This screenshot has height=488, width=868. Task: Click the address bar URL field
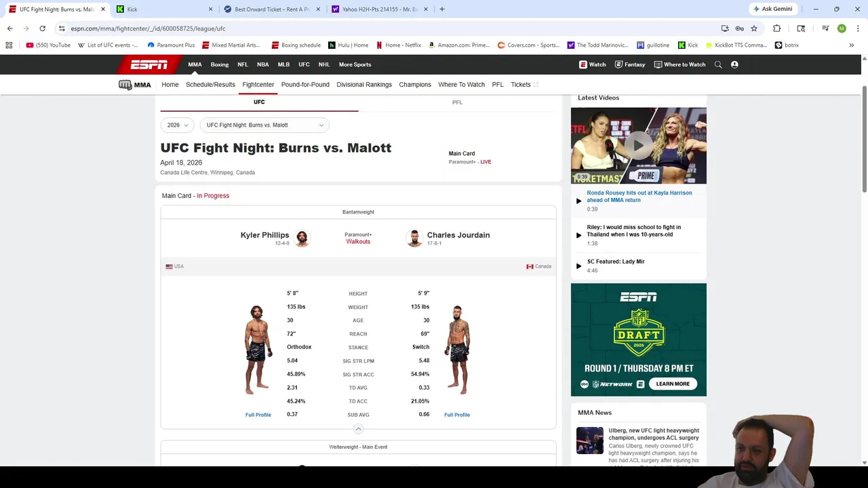(x=387, y=28)
